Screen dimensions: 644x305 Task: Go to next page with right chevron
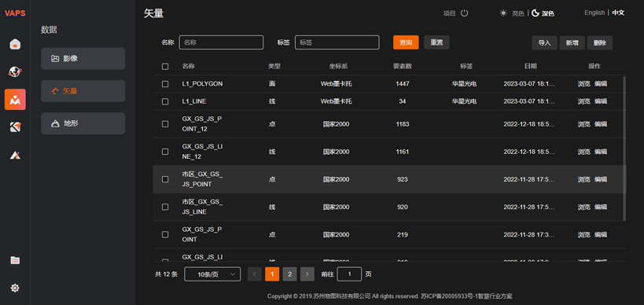coord(307,274)
